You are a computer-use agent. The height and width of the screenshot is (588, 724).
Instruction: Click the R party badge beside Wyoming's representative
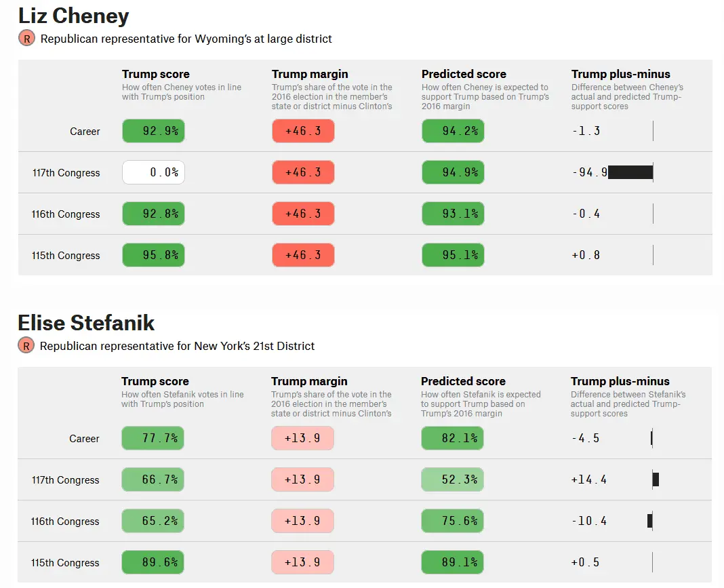click(26, 39)
